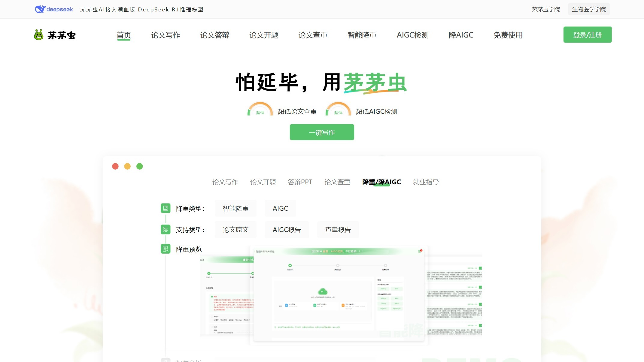Click the 一键写作 button
Viewport: 644px width, 362px height.
click(321, 132)
